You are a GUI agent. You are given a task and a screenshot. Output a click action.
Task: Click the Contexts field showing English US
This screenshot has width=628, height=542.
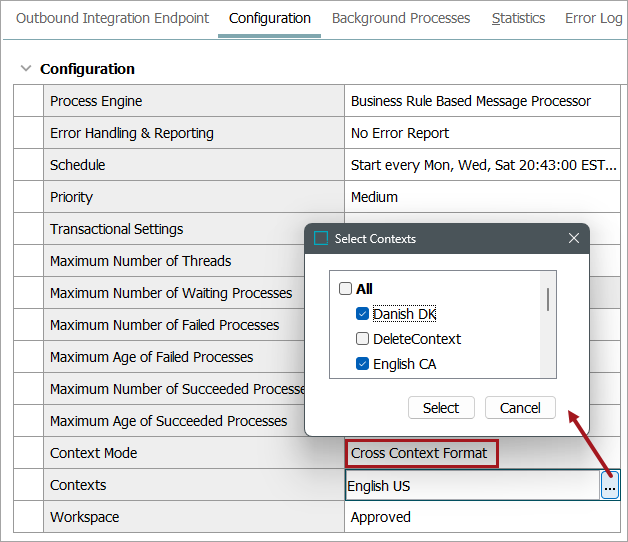click(470, 486)
